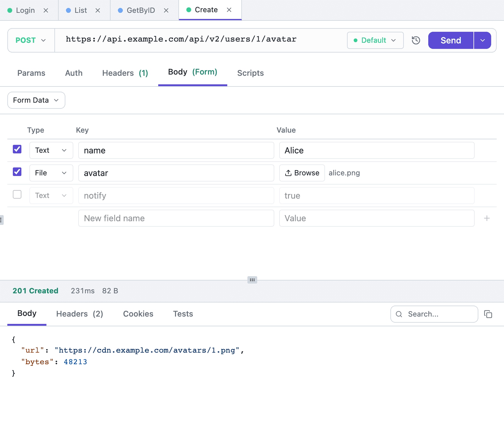Switch to the GetByID request tab
Screen dimensions: 504x440
click(x=141, y=10)
